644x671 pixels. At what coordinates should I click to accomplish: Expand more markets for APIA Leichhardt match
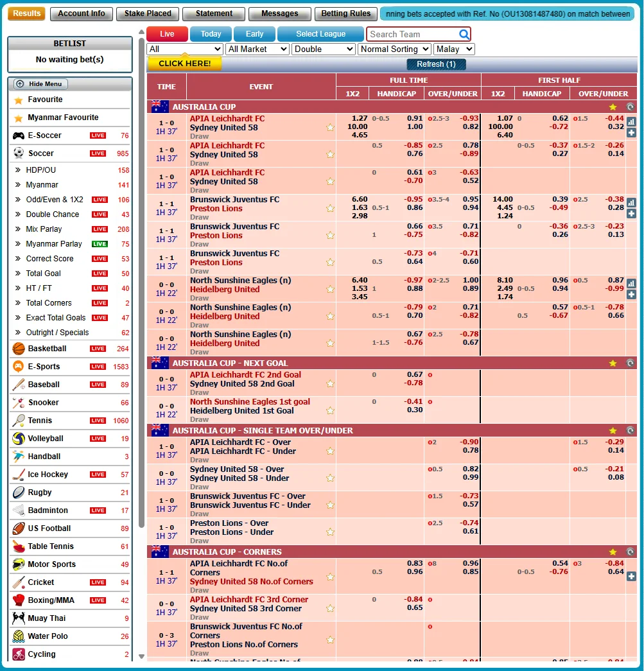631,133
